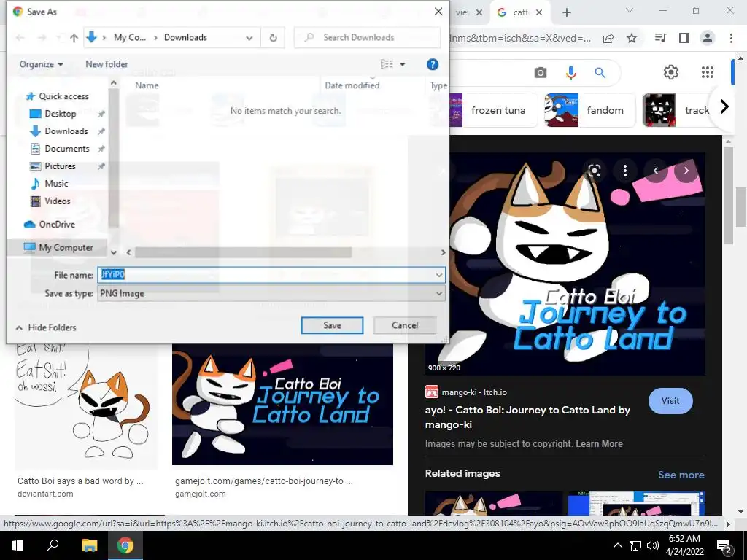Open a new Chrome tab
747x560 pixels.
pos(566,12)
